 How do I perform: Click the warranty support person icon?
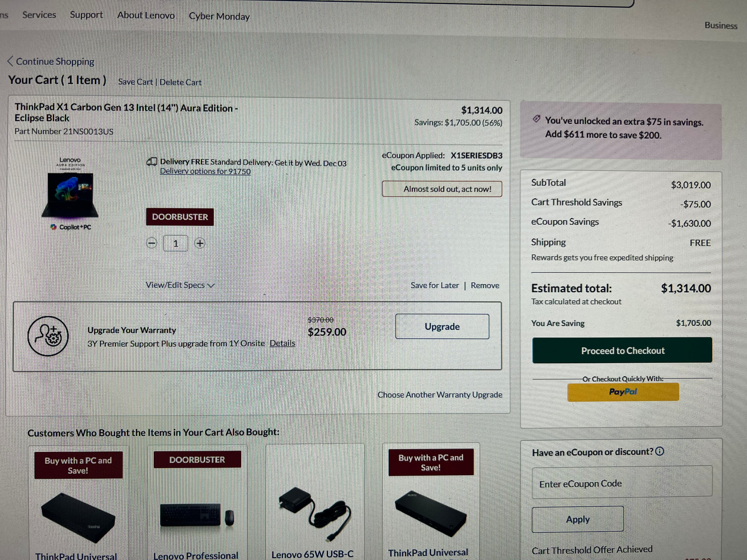coord(48,336)
